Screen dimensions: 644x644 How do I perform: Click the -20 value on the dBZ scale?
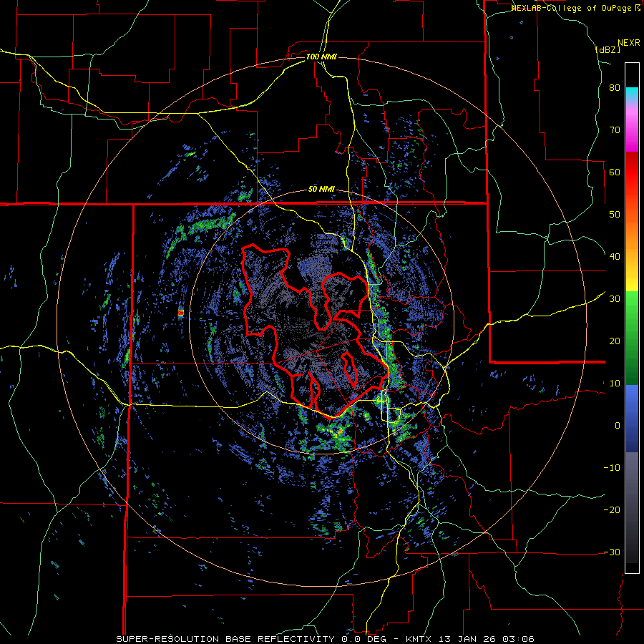pyautogui.click(x=612, y=510)
